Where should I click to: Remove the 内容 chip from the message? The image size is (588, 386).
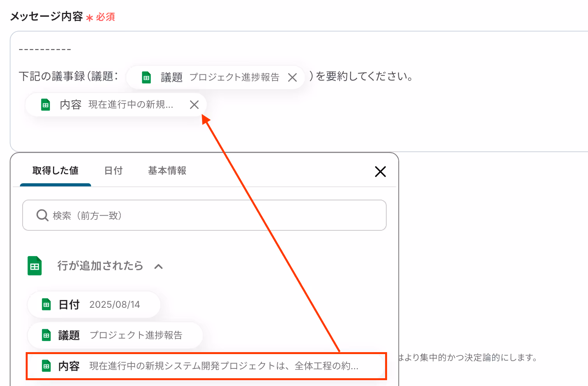[194, 105]
